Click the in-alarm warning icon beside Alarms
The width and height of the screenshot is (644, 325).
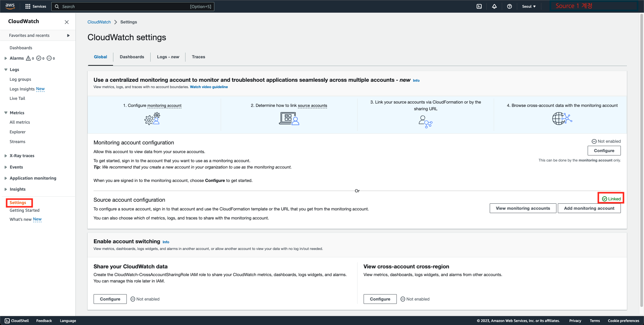click(29, 58)
